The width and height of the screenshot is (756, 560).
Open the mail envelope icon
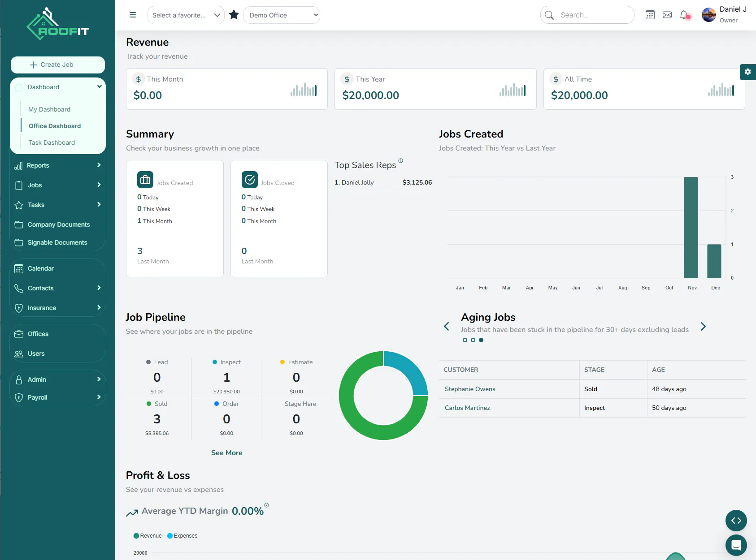coord(667,15)
